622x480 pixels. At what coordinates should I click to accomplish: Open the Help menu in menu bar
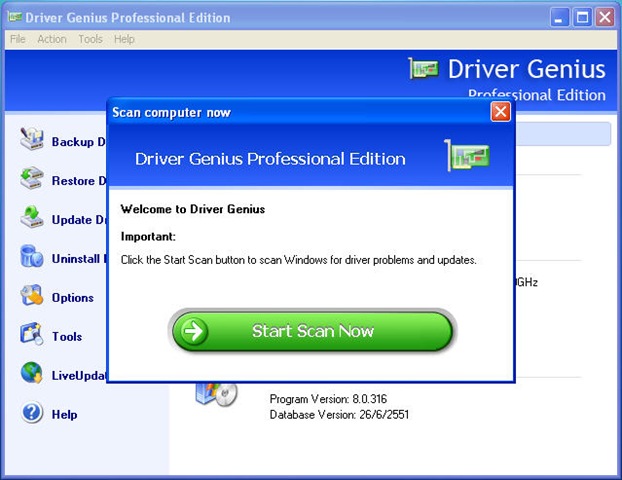pyautogui.click(x=124, y=39)
